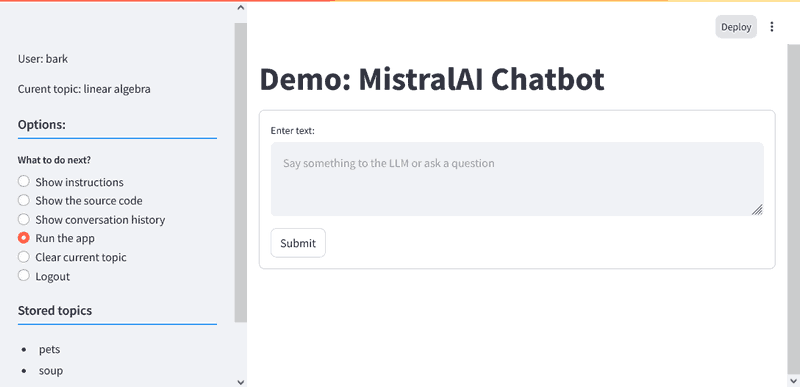Click the text area resize handle
800x387 pixels.
(757, 210)
